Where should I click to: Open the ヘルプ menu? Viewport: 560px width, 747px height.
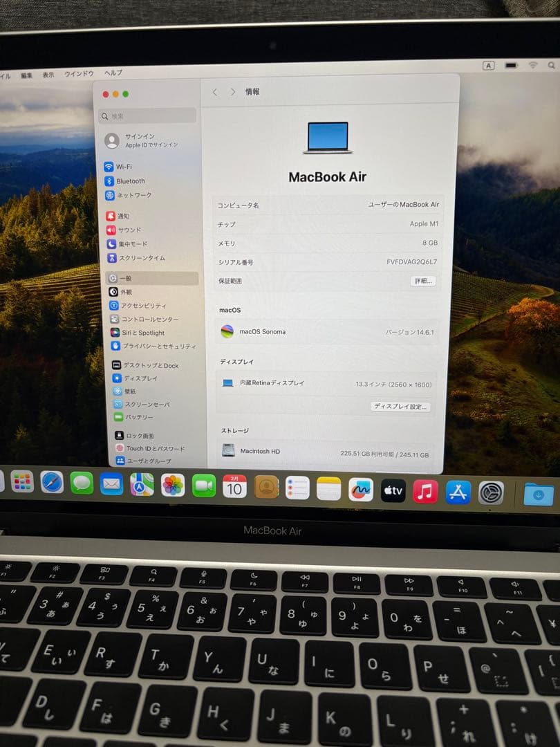pyautogui.click(x=114, y=73)
